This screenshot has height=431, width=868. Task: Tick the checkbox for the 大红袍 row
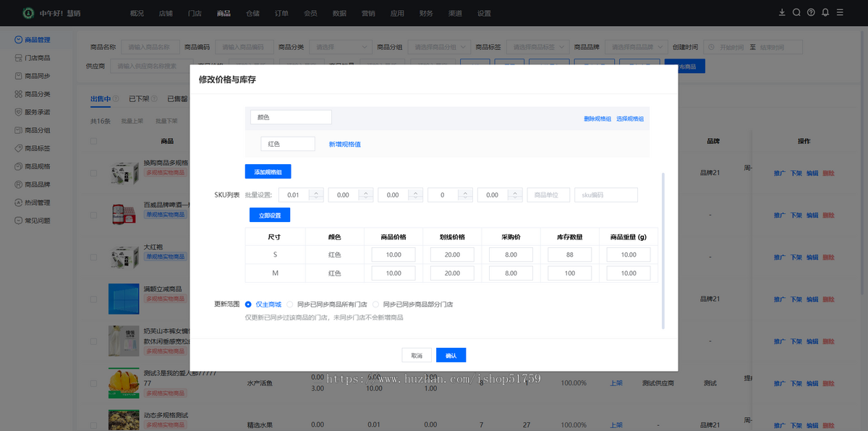[93, 257]
